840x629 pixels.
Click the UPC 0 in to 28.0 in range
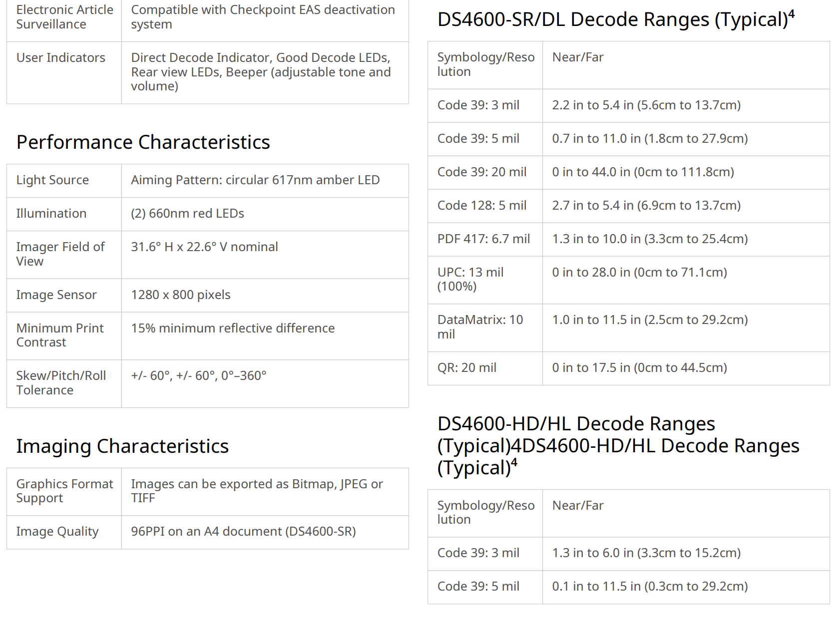pyautogui.click(x=639, y=273)
